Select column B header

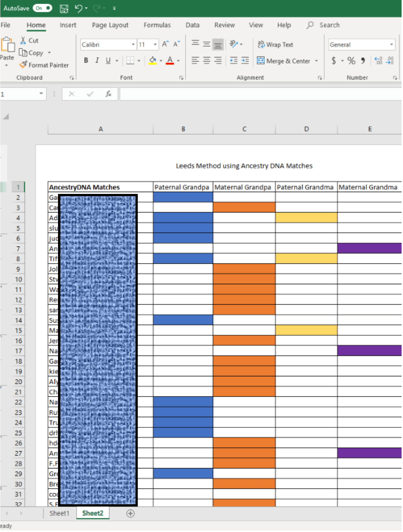(183, 129)
